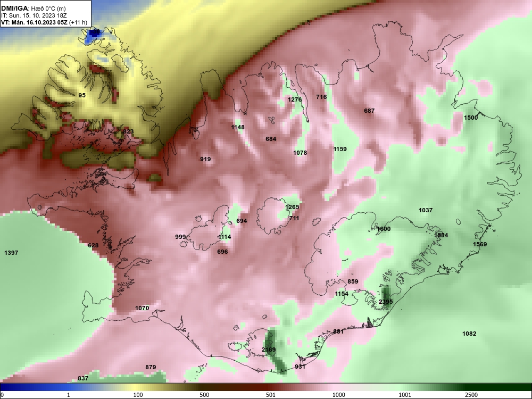Viewport: 532px width, 399px height.
Task: Click the 2500 tick on the colour scale
Action: pyautogui.click(x=471, y=395)
